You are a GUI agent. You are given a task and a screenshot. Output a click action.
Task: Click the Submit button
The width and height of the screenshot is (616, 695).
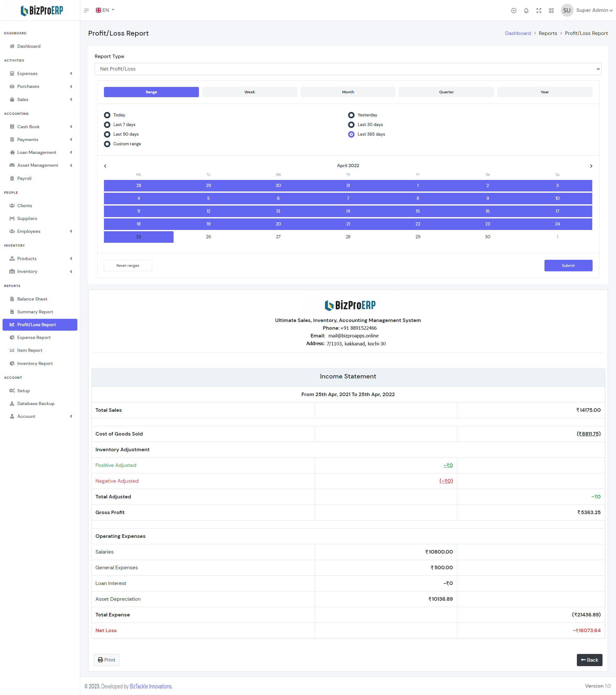(x=568, y=266)
